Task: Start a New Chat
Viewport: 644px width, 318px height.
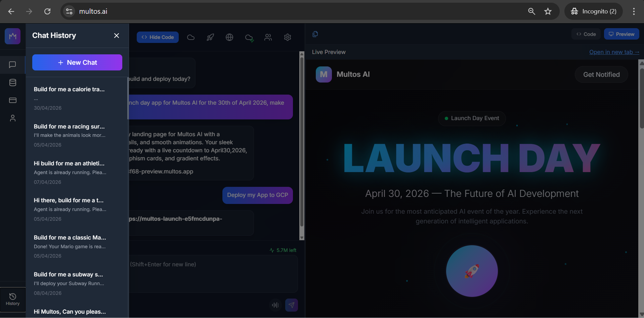Action: coord(77,62)
